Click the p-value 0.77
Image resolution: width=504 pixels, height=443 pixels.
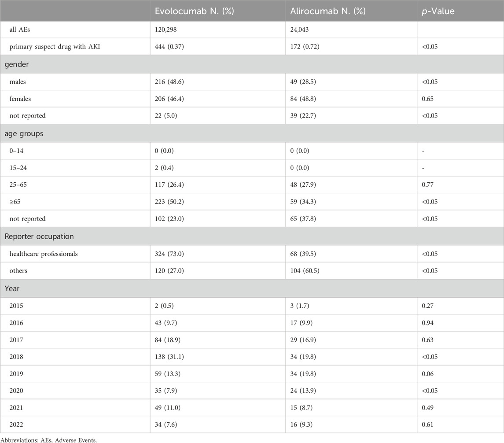[x=427, y=185]
